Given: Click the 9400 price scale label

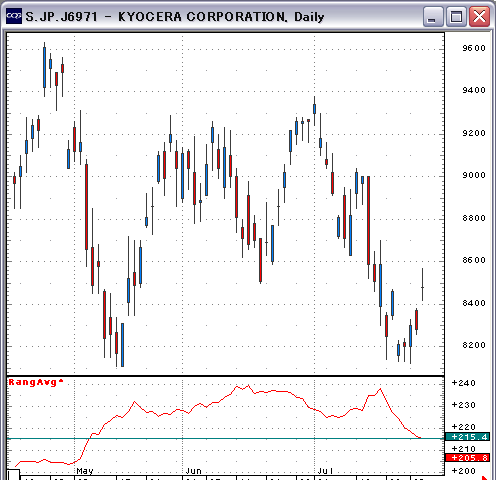Looking at the screenshot, I should [x=474, y=90].
